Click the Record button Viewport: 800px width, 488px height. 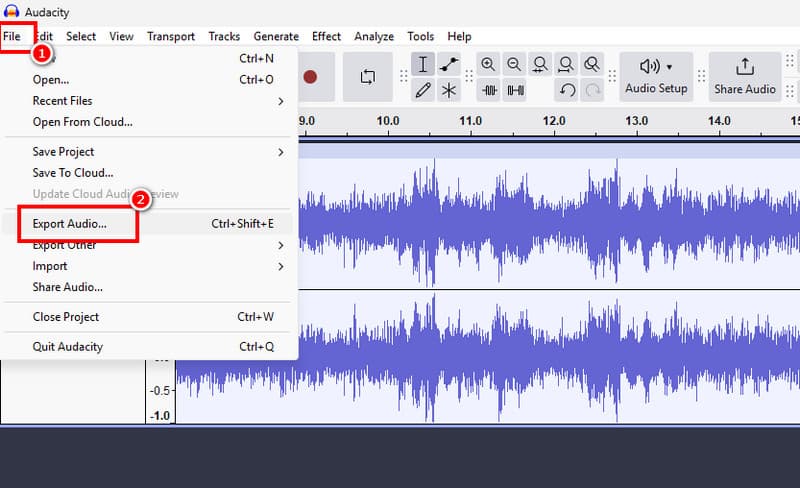[310, 77]
